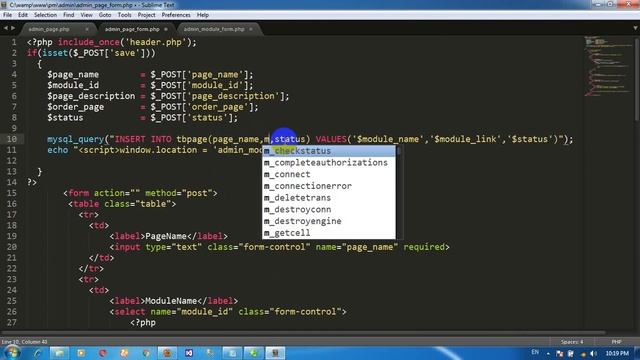The image size is (640, 360).
Task: Click the EN language indicator
Action: (535, 352)
